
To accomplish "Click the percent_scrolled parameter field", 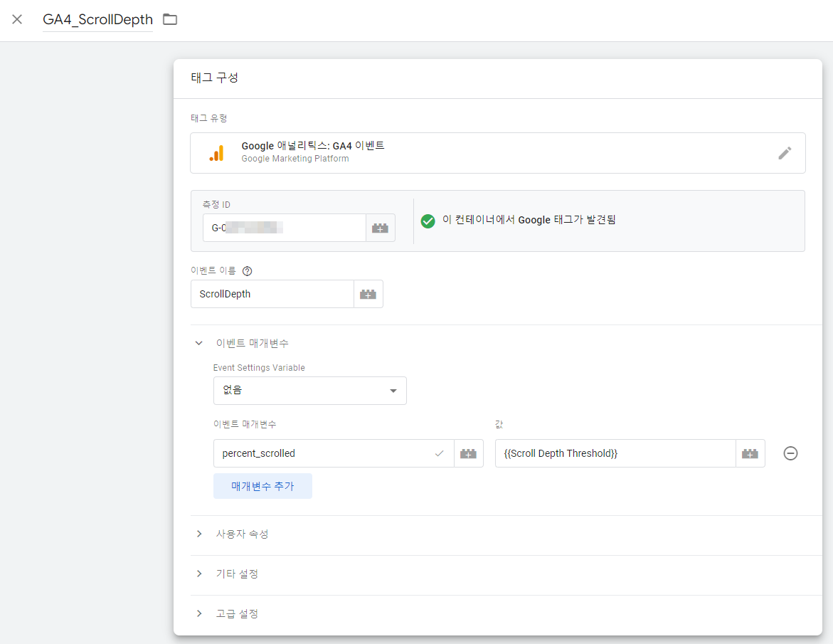I will (x=334, y=453).
